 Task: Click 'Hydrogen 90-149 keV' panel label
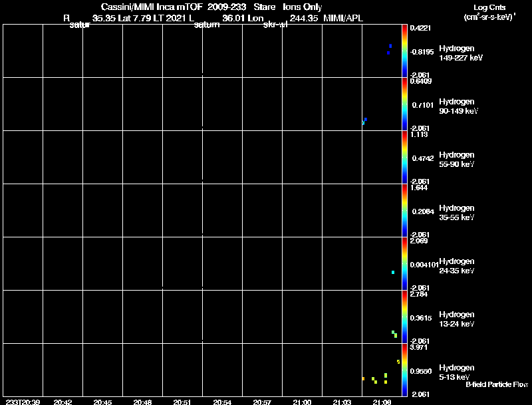459,106
